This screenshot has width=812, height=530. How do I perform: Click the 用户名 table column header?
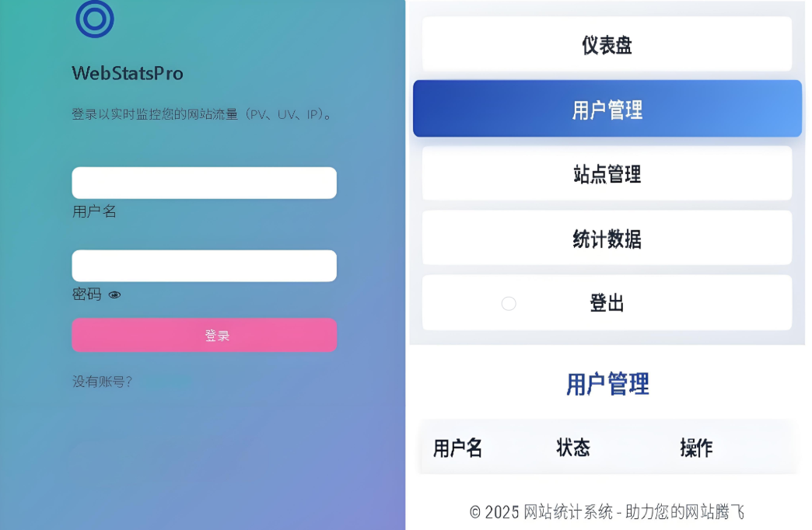[458, 448]
